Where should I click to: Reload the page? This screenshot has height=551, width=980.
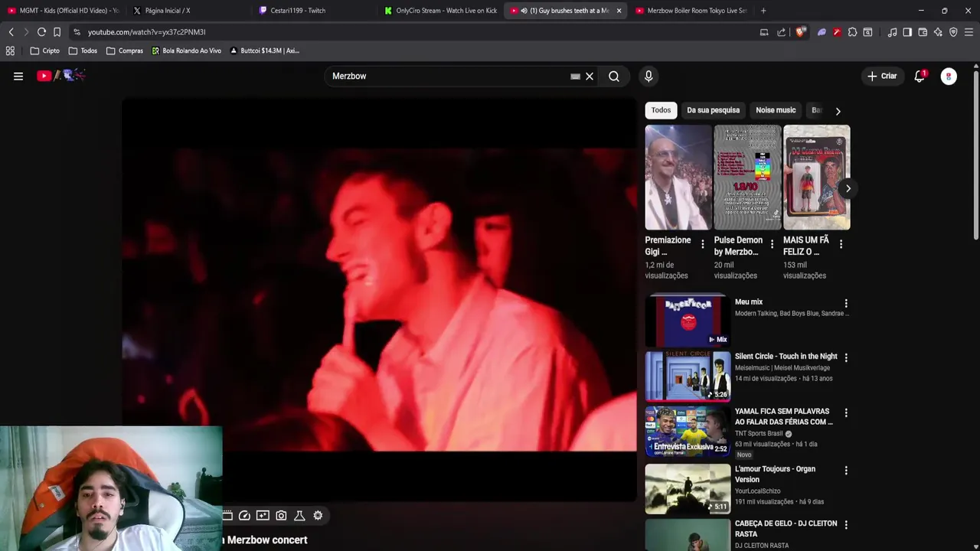click(41, 32)
